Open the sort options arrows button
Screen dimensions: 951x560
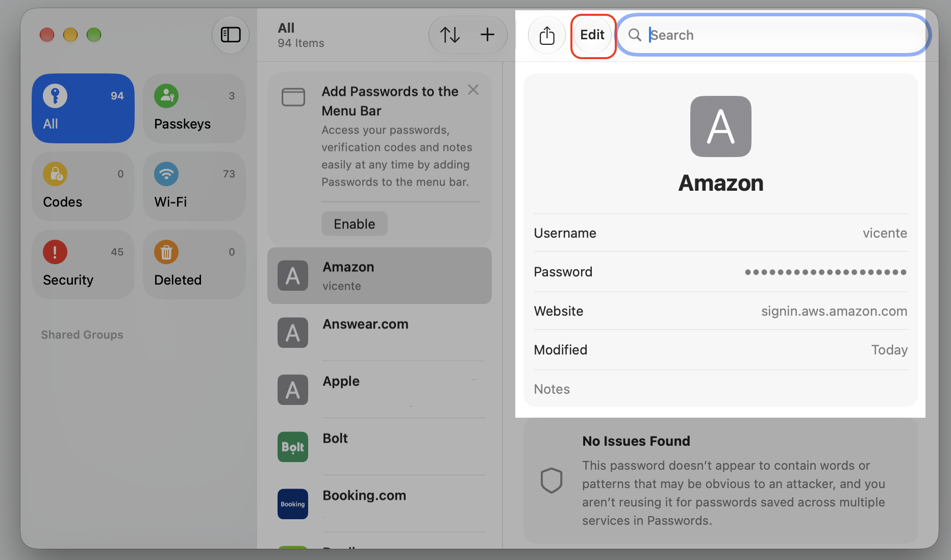point(450,35)
